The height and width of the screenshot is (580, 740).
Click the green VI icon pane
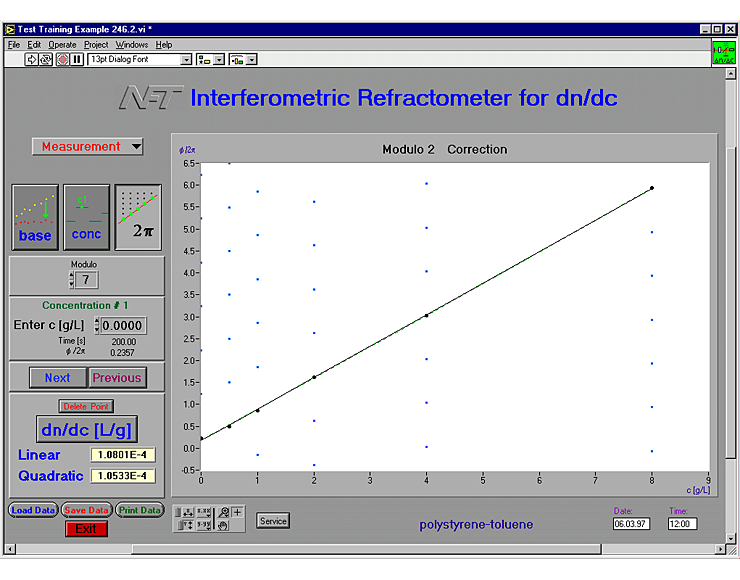point(723,52)
